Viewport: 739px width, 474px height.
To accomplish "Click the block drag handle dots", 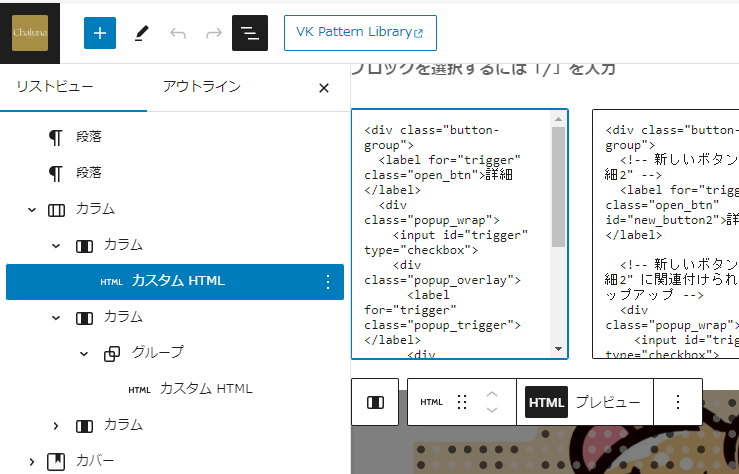I will click(462, 402).
